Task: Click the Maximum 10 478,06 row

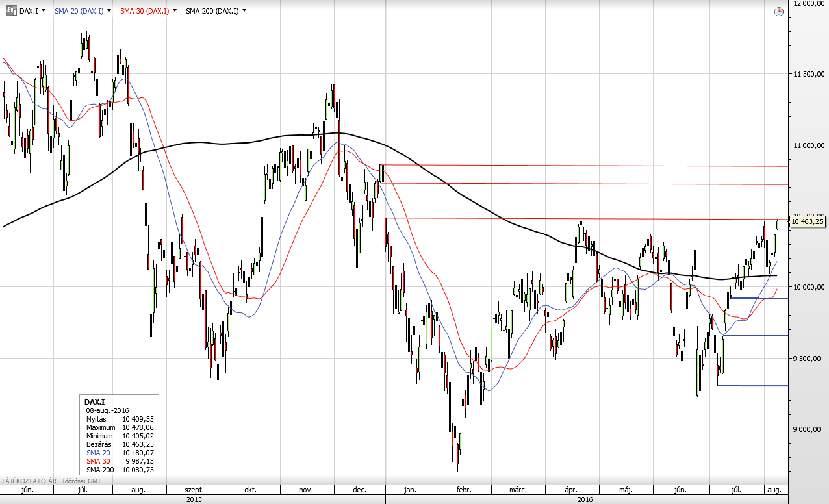Action: [x=119, y=428]
